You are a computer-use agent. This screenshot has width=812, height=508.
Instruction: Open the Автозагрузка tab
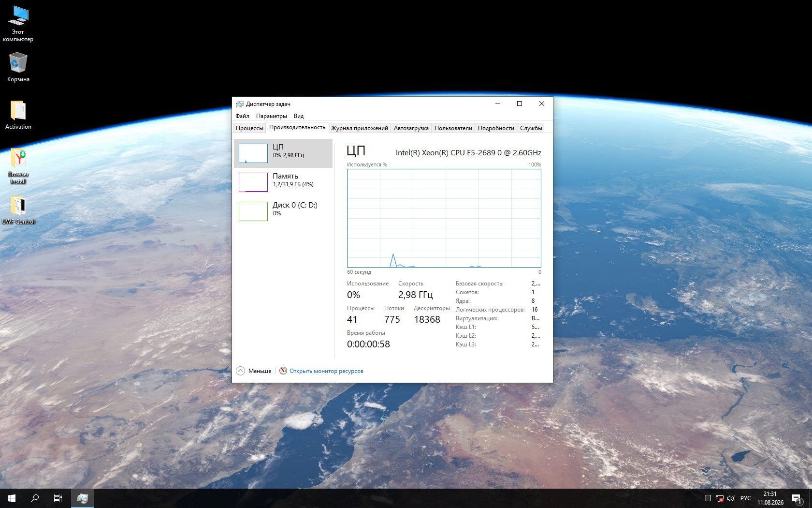tap(411, 128)
